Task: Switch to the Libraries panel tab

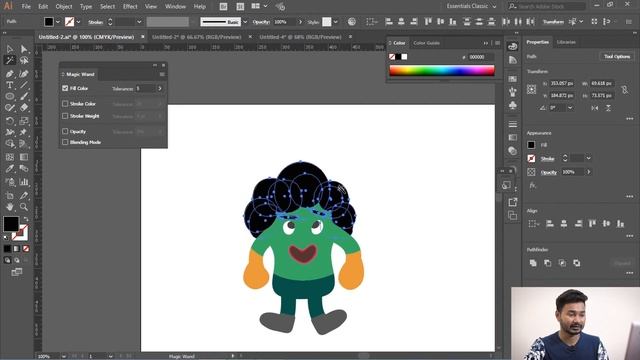Action: point(566,42)
